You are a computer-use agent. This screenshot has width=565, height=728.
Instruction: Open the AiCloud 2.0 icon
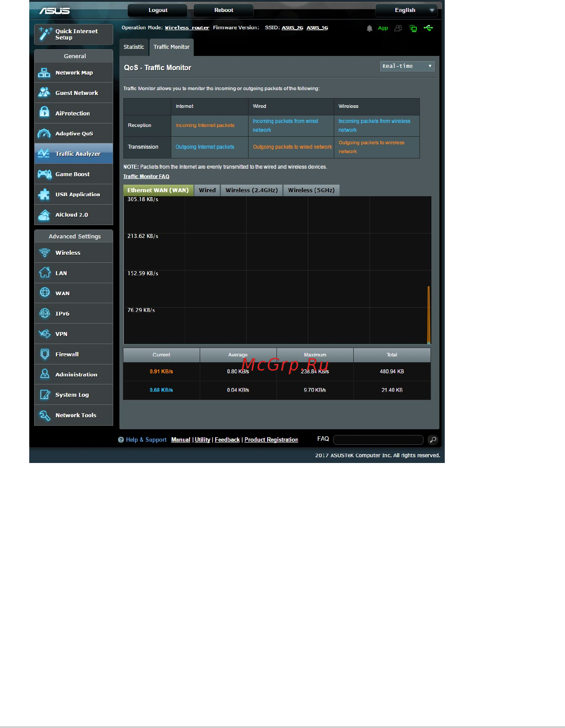[x=44, y=214]
